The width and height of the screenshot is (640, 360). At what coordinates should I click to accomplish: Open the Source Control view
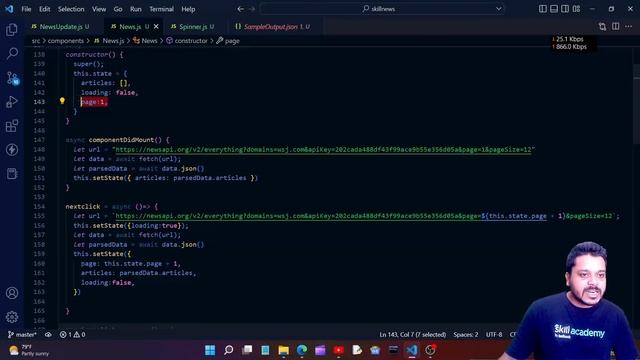[x=12, y=78]
